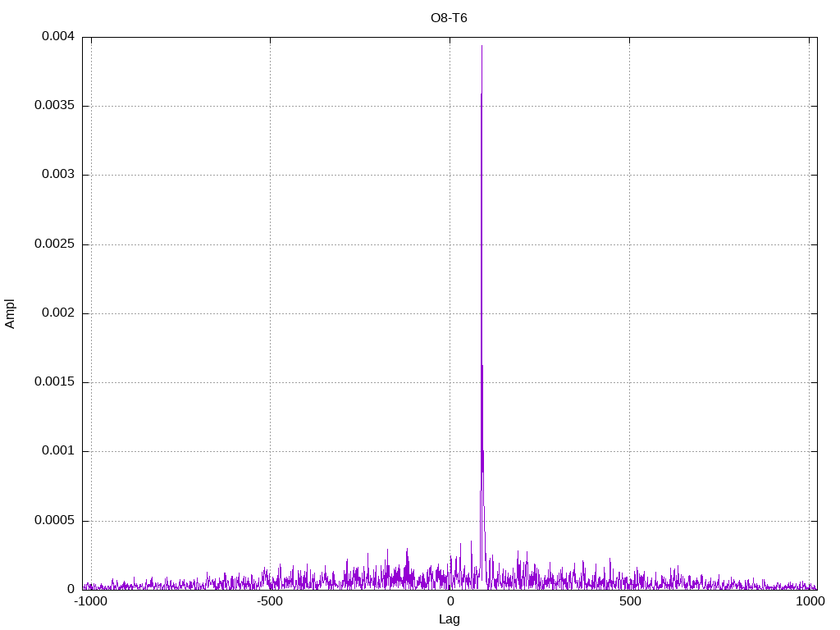Click the 0.003 y-axis tick label
Viewport: 840px width, 630px height.
pos(57,175)
